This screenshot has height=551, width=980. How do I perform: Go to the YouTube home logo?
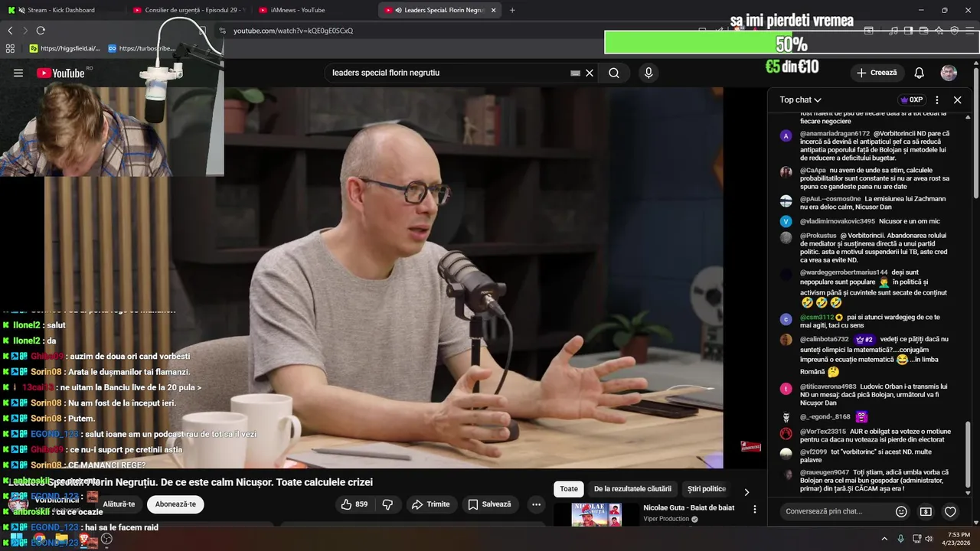60,73
